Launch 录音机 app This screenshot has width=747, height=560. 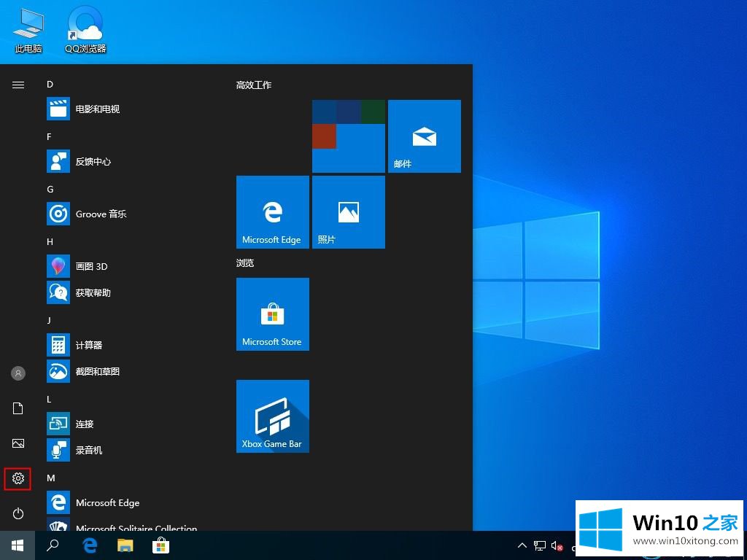[x=129, y=450]
